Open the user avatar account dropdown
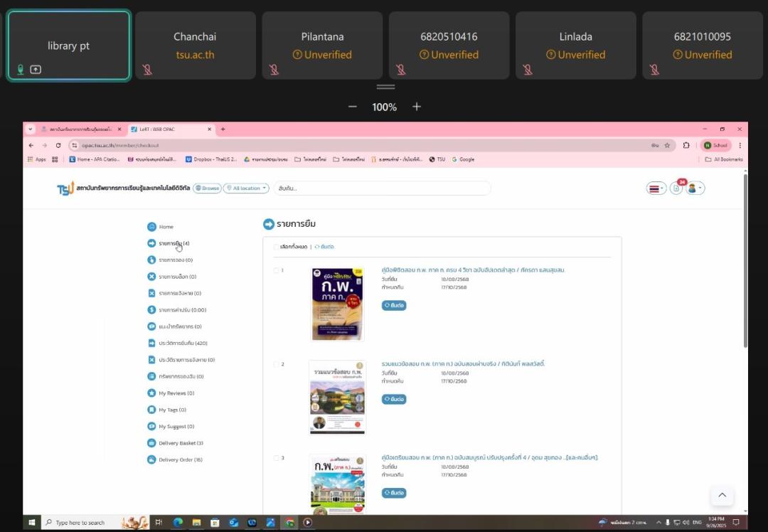 [695, 188]
